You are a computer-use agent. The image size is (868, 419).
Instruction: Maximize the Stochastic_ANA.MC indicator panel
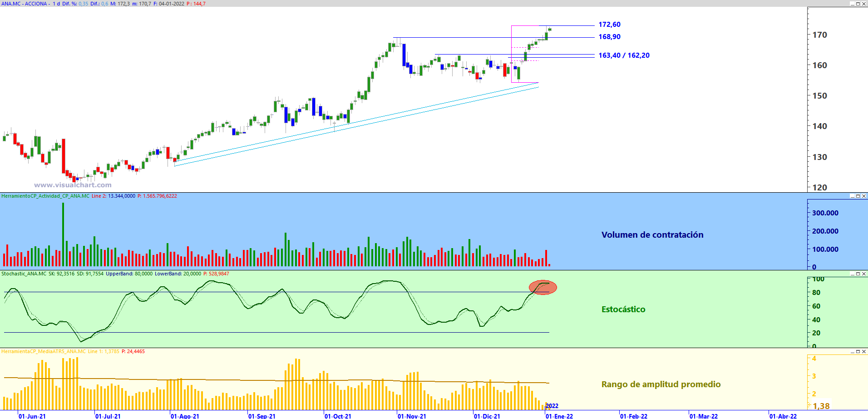click(x=858, y=274)
